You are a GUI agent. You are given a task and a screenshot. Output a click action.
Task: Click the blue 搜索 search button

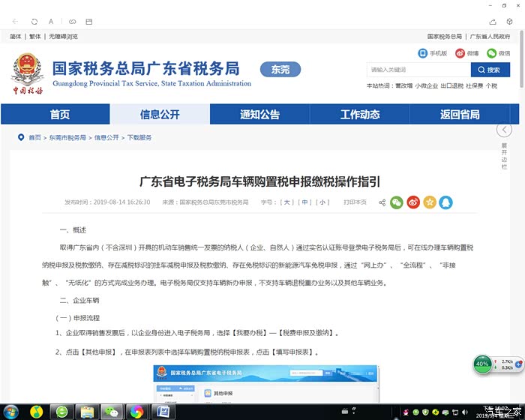(x=490, y=70)
